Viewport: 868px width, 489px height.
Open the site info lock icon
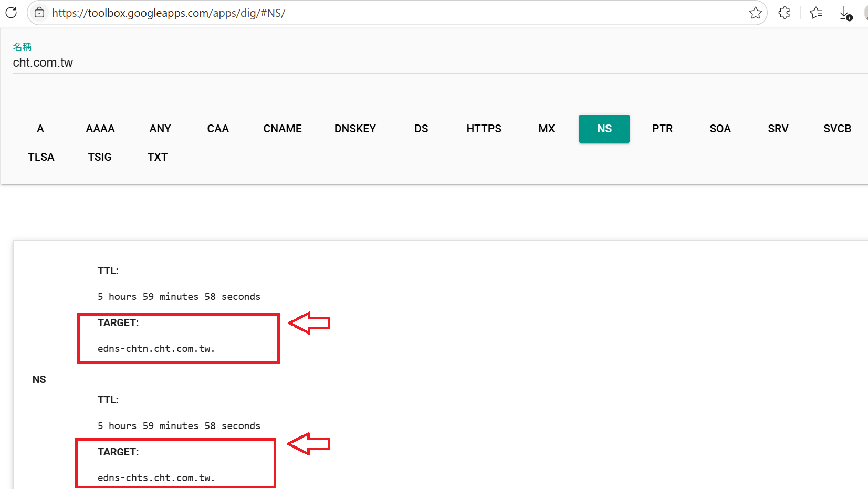click(39, 13)
